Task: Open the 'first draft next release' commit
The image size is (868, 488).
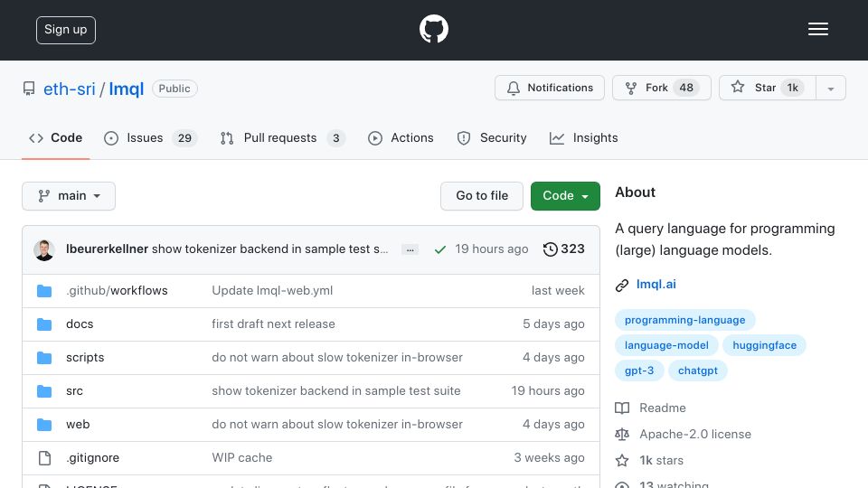Action: pos(273,324)
